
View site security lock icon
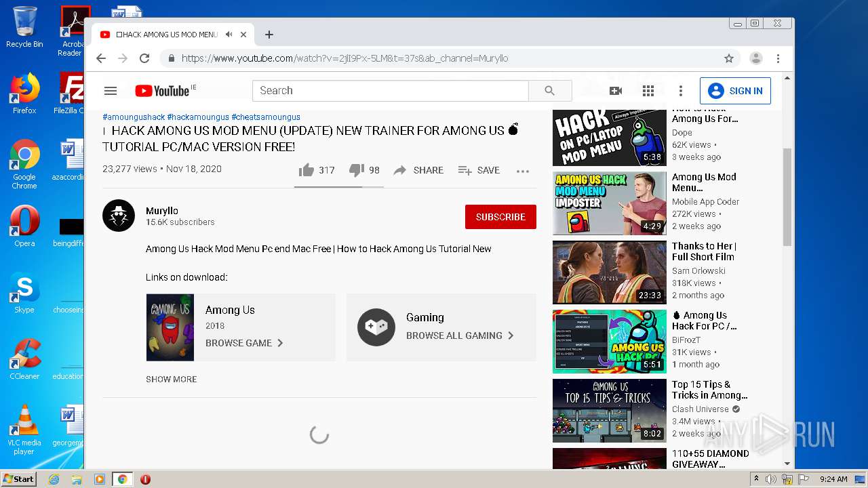172,58
